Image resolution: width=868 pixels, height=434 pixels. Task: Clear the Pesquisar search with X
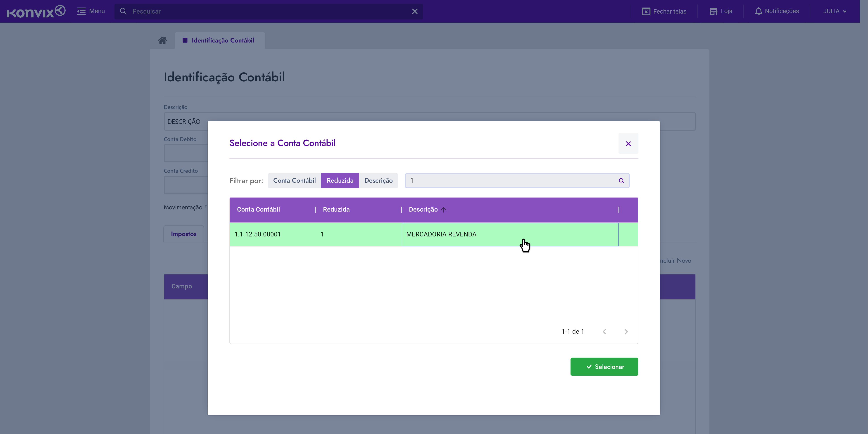[x=414, y=12]
